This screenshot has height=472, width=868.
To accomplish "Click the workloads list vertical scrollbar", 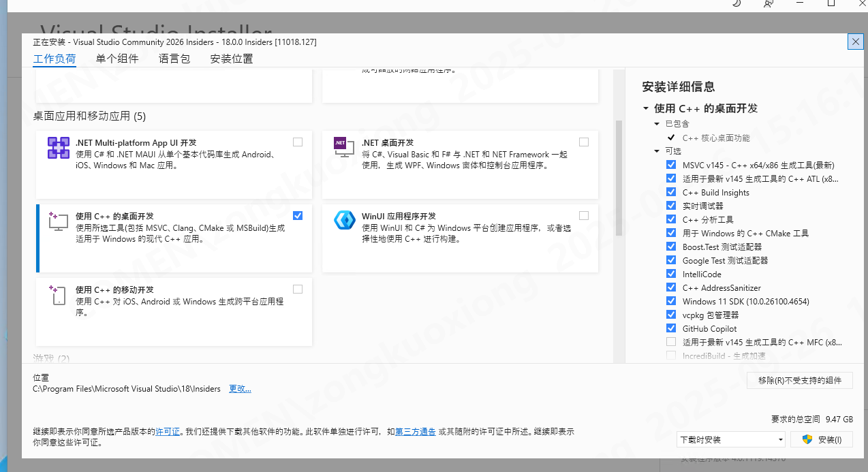I will (x=619, y=177).
